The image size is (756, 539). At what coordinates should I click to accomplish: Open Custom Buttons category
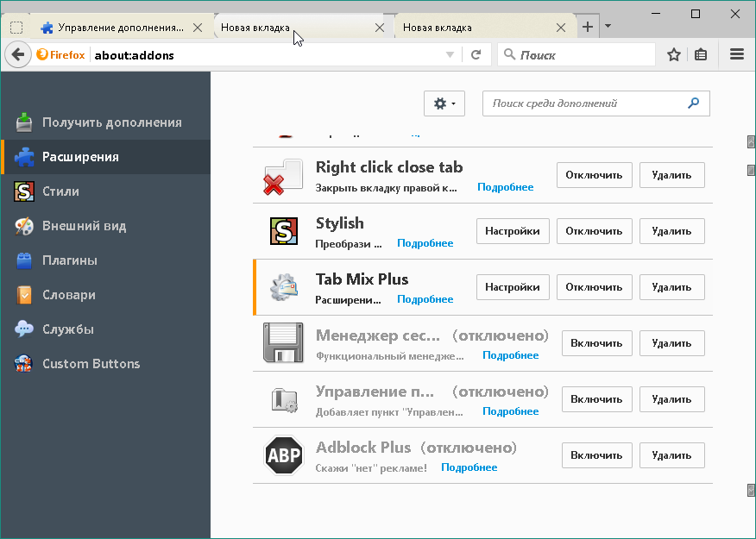pos(105,364)
